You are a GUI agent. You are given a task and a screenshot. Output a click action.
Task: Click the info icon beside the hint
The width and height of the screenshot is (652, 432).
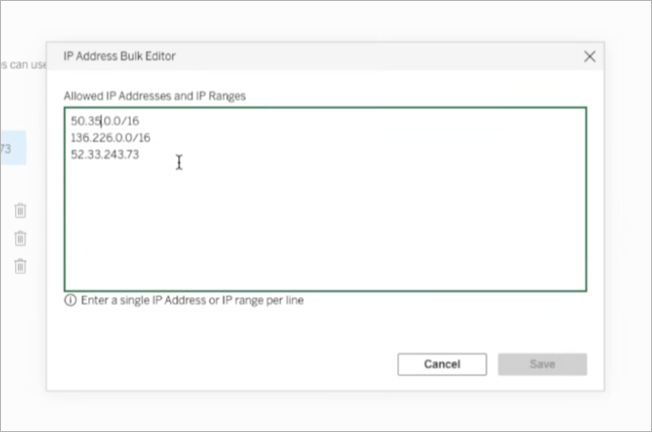click(70, 300)
